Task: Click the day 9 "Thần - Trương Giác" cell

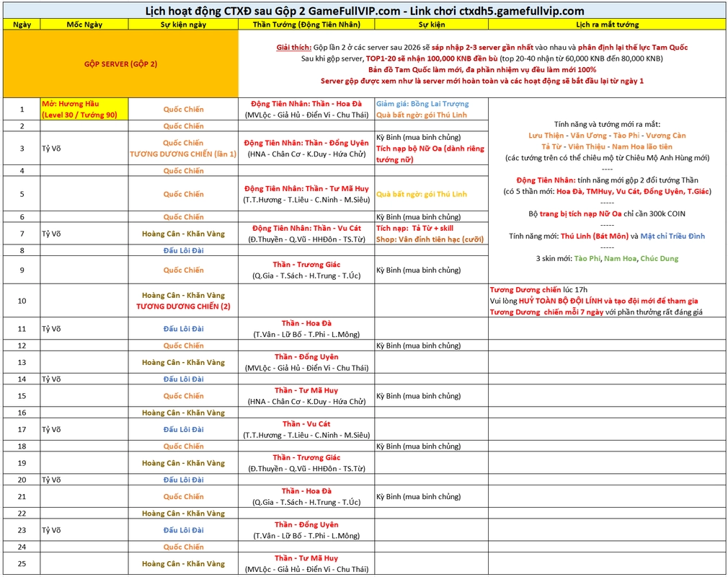Action: pos(306,265)
